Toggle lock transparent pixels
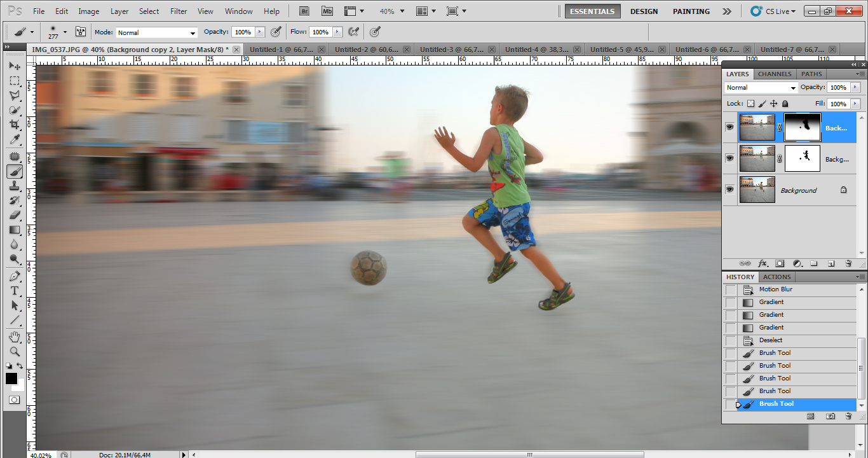 pyautogui.click(x=750, y=104)
